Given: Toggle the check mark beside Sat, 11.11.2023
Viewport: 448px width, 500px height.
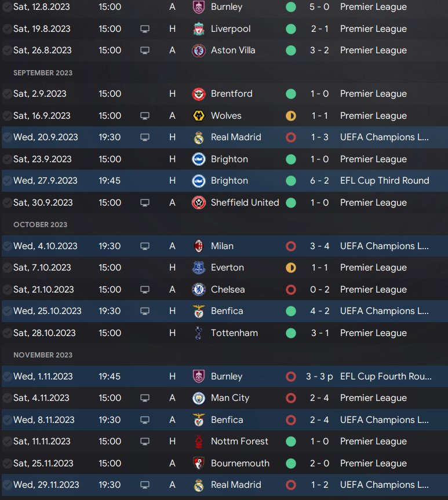Looking at the screenshot, I should coord(7,441).
